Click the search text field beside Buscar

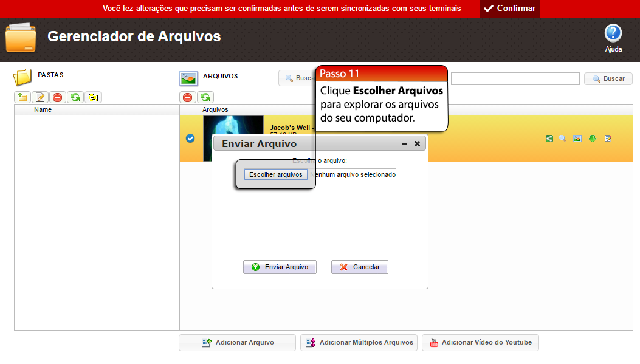point(515,79)
